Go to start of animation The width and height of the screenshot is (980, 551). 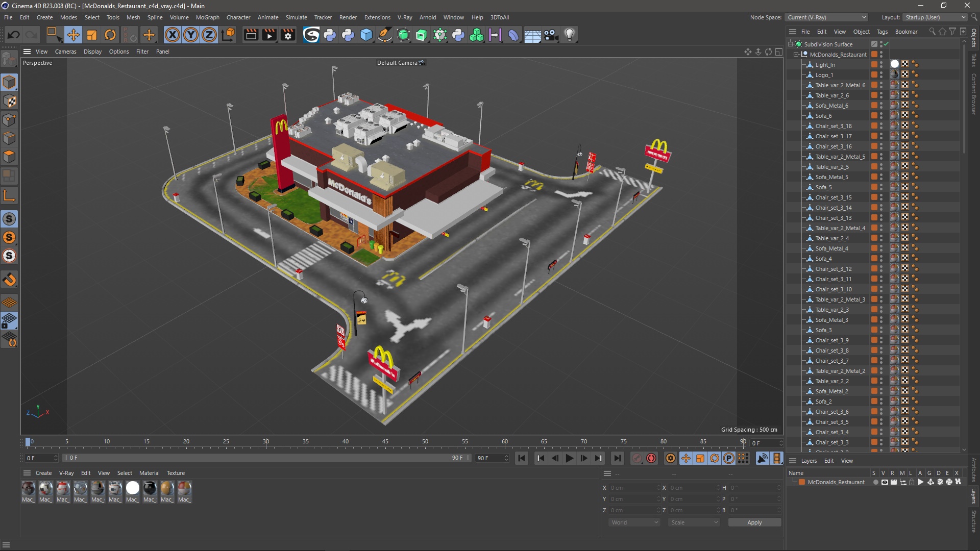coord(521,458)
